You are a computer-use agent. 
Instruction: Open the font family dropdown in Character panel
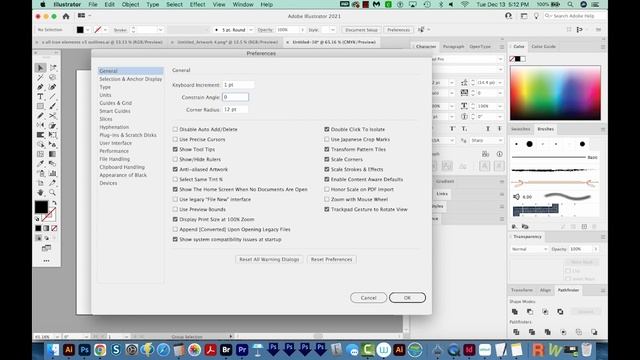500,59
